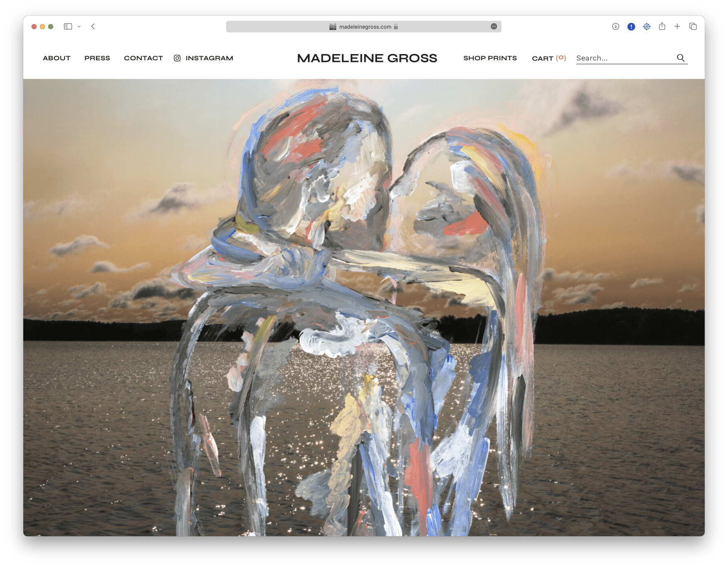Viewport: 728px width, 567px height.
Task: Expand the sidebar options chevron
Action: pos(79,27)
